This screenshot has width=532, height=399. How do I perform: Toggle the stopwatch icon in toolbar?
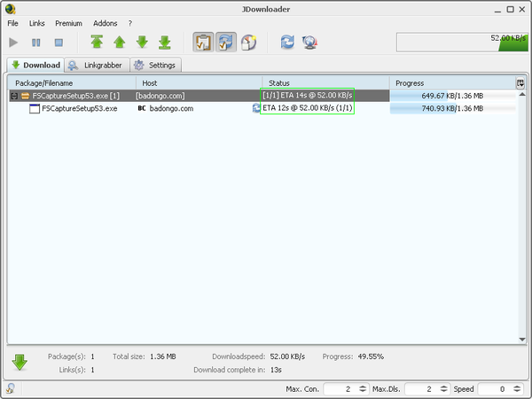tap(248, 43)
